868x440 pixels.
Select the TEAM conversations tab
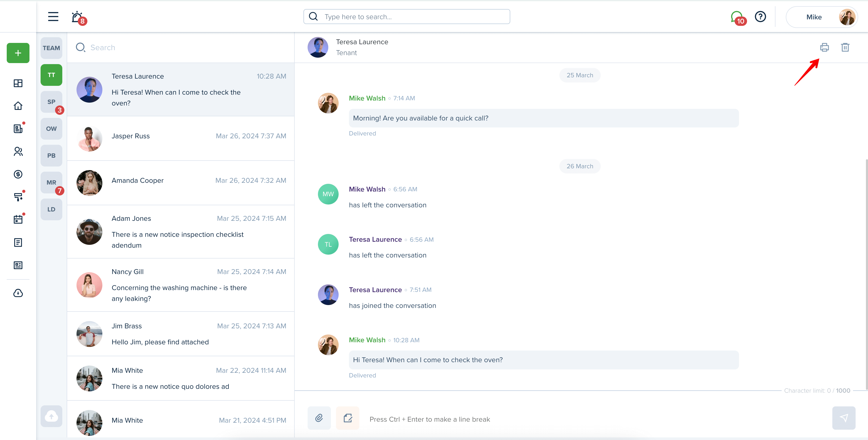tap(51, 48)
